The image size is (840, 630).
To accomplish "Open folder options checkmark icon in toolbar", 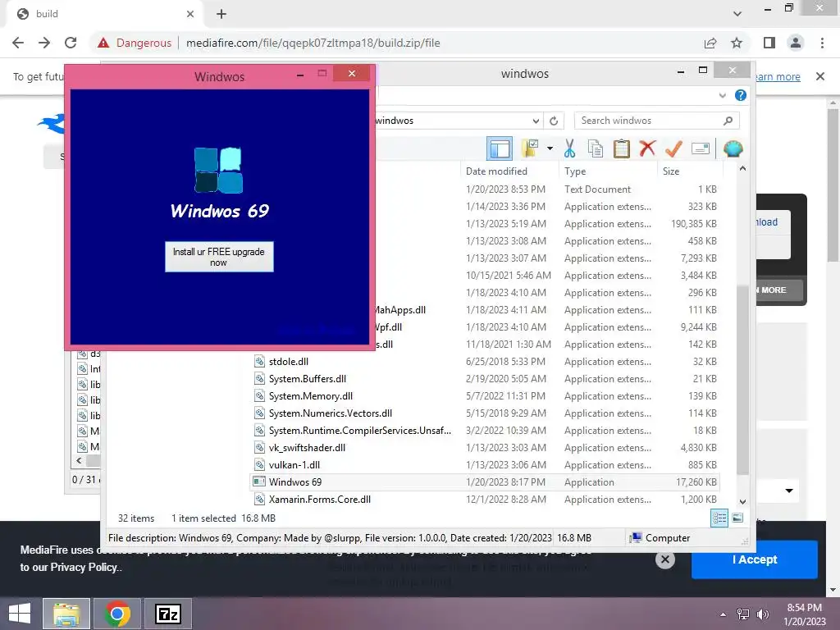I will pyautogui.click(x=531, y=148).
